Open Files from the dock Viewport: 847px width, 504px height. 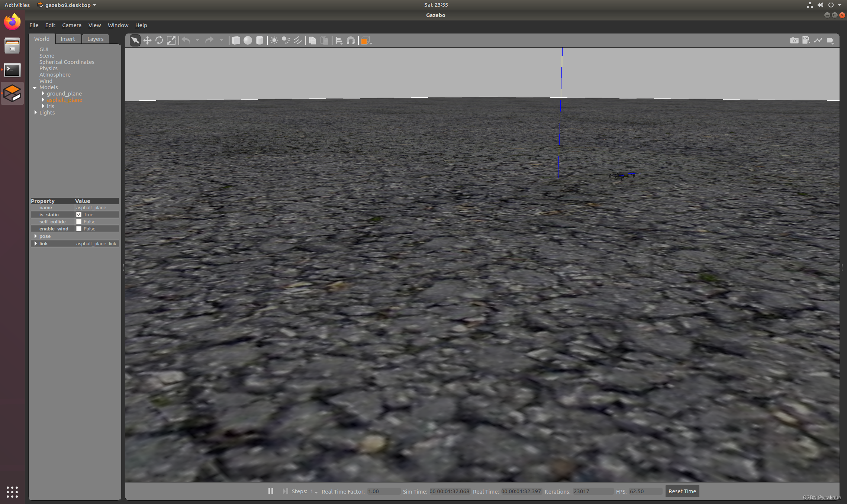click(12, 45)
